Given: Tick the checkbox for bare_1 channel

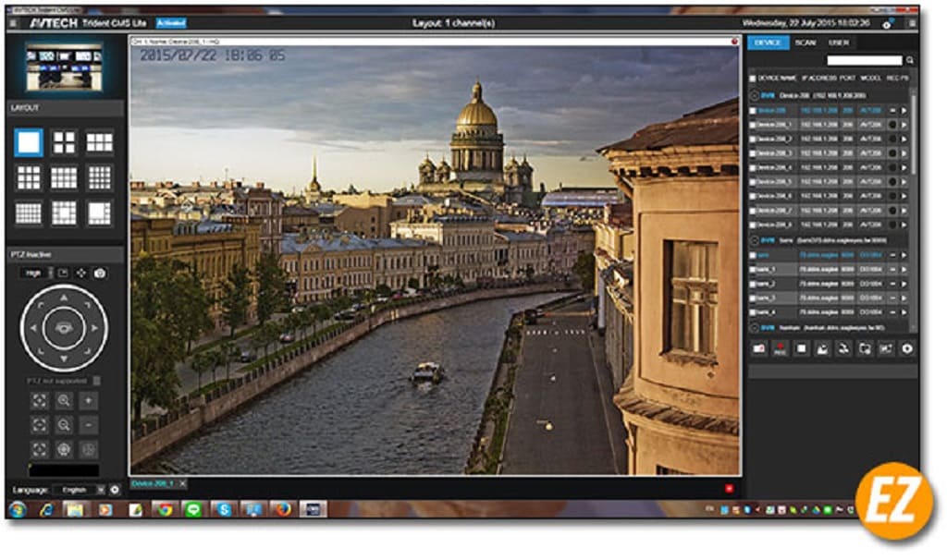Looking at the screenshot, I should (753, 269).
